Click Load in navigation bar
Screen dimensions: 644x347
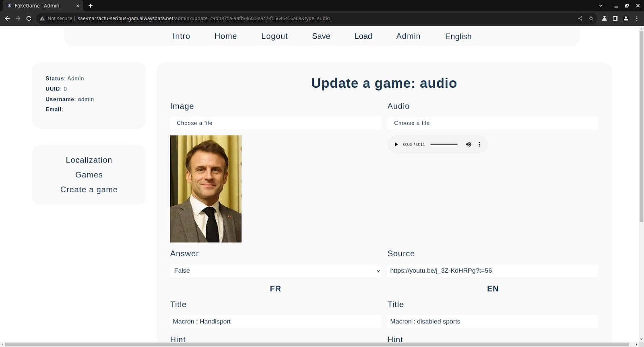(363, 36)
